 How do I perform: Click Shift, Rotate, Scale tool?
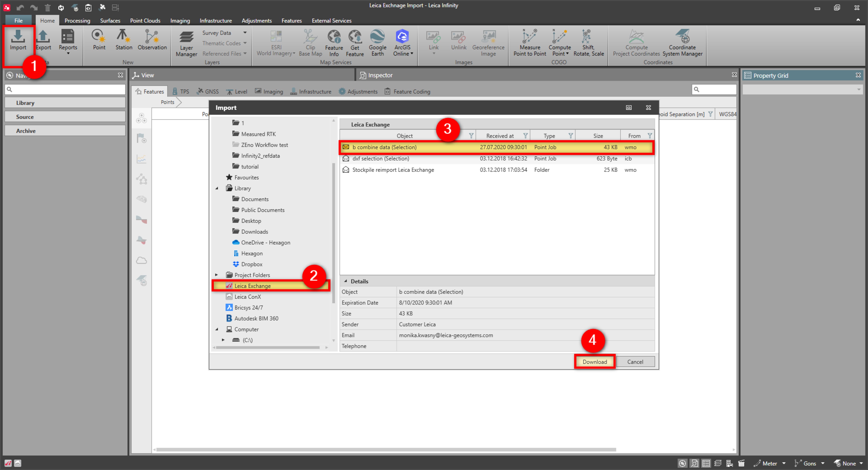coord(588,43)
